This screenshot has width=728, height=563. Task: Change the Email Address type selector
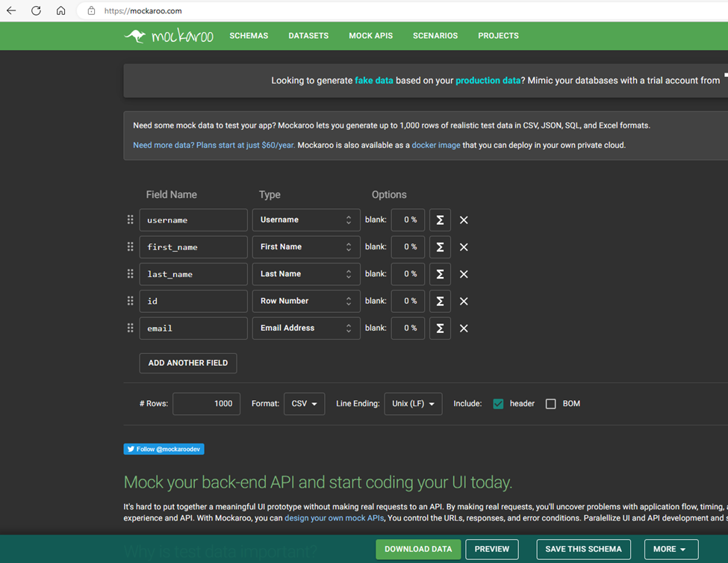[306, 328]
